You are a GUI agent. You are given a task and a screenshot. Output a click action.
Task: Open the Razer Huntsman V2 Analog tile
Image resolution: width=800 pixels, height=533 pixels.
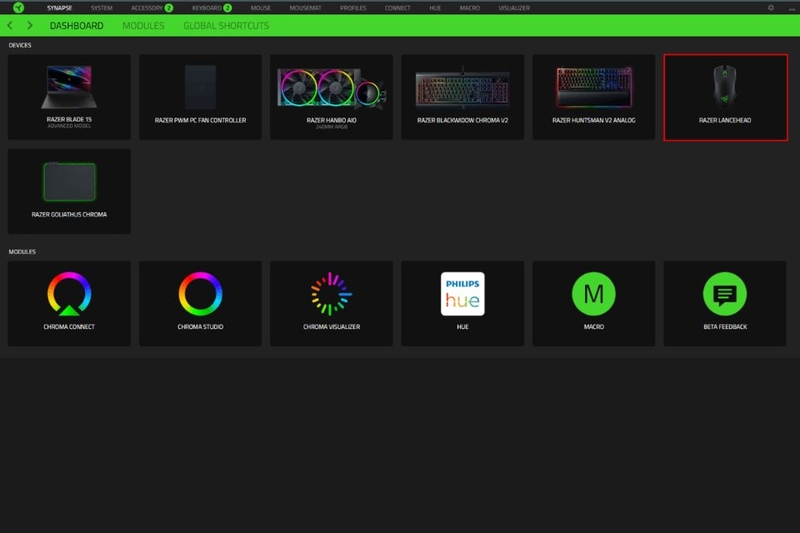594,97
